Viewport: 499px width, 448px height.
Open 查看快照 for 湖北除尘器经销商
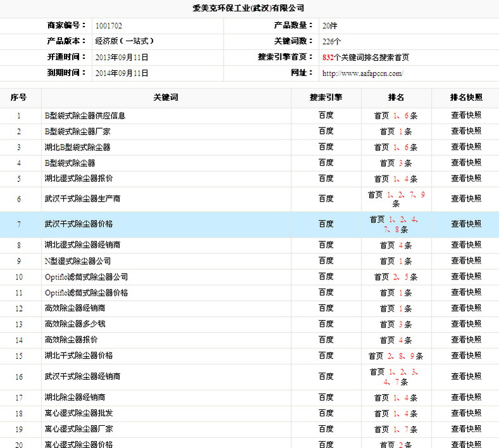pyautogui.click(x=466, y=397)
